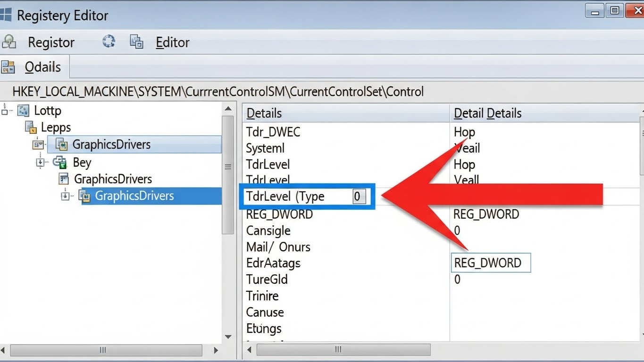The width and height of the screenshot is (644, 362).
Task: Click the Lepps folder icon
Action: pyautogui.click(x=31, y=127)
